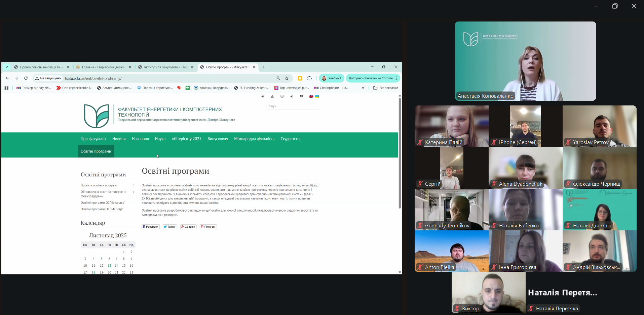Share the page via Facebook button
The image size is (644, 315).
[151, 227]
